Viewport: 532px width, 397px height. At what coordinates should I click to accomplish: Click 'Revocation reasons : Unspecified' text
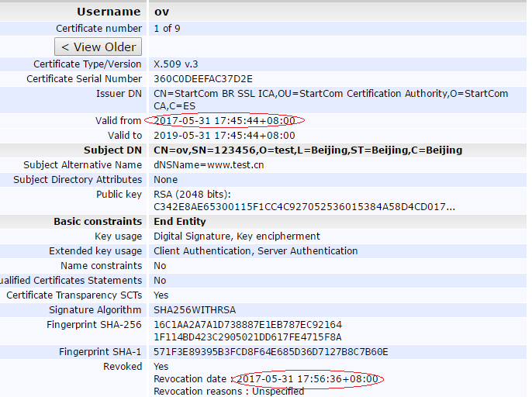point(229,392)
